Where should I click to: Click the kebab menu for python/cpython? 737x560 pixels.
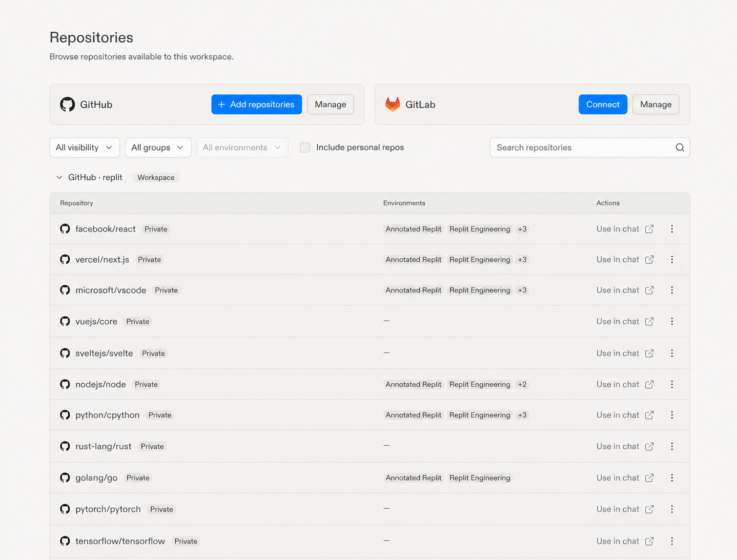point(672,415)
